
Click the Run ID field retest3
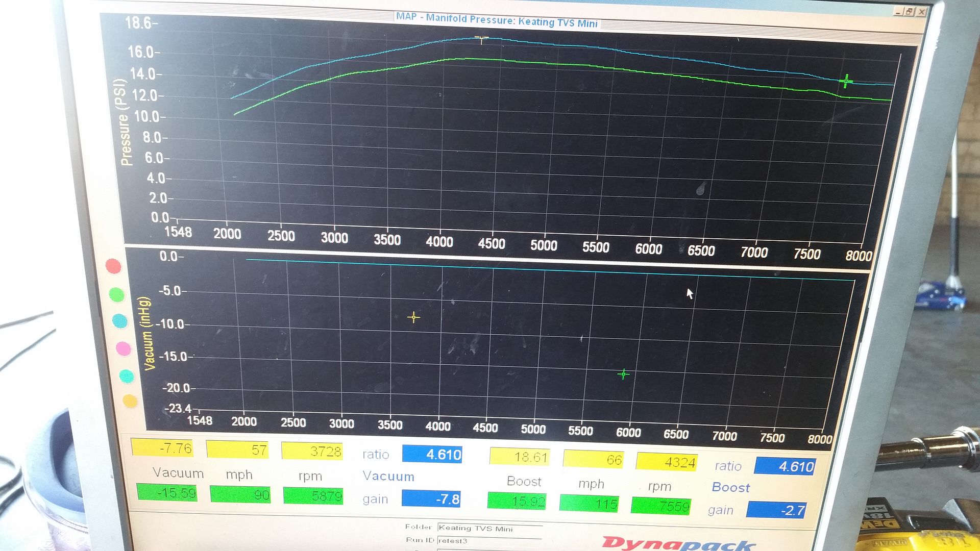(489, 540)
